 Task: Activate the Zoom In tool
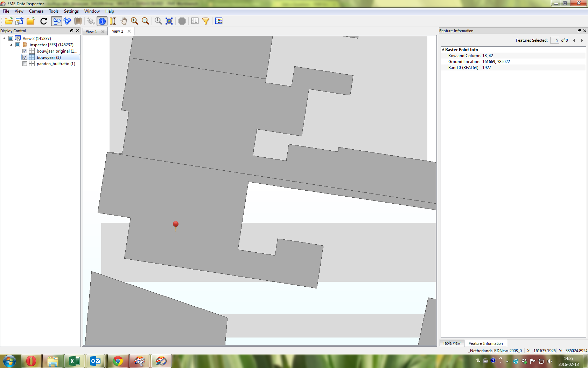[x=135, y=21]
